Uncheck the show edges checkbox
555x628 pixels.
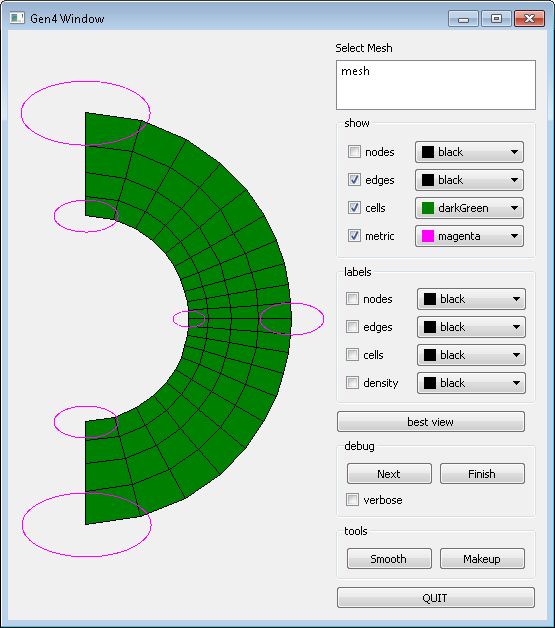click(x=354, y=180)
